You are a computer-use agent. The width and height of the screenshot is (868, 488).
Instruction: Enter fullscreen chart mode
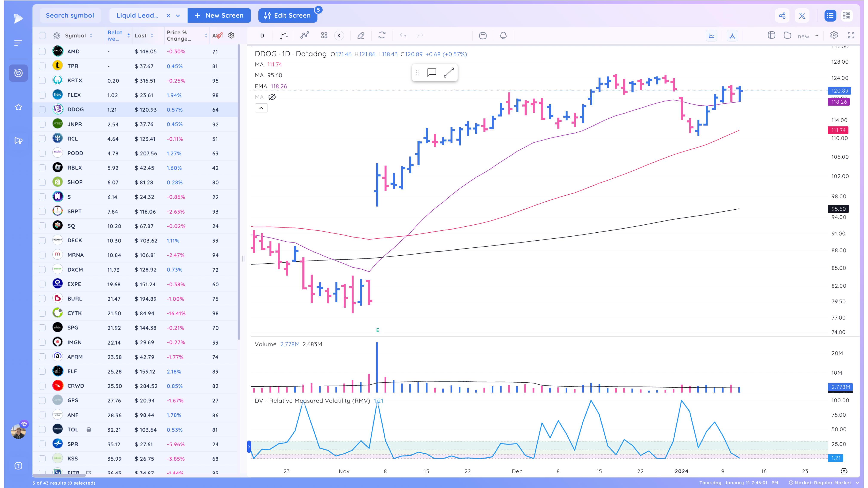851,35
